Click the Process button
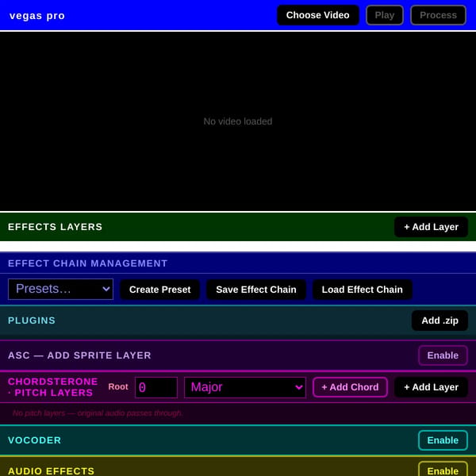Image resolution: width=476 pixels, height=476 pixels. point(438,15)
